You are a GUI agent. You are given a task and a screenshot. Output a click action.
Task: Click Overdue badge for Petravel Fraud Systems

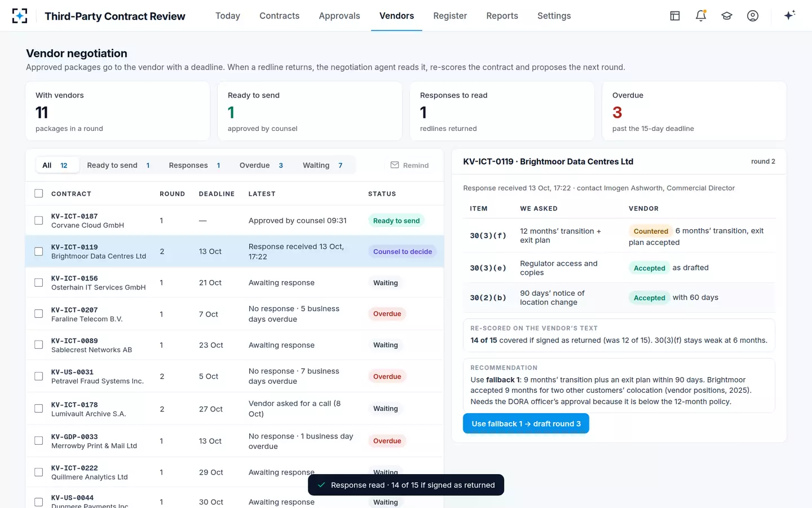(x=387, y=376)
